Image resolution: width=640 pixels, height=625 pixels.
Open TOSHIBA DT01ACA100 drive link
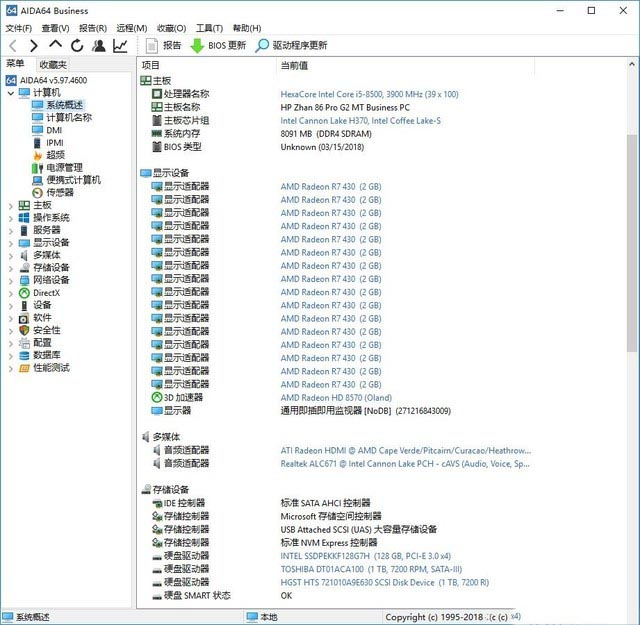(x=371, y=569)
